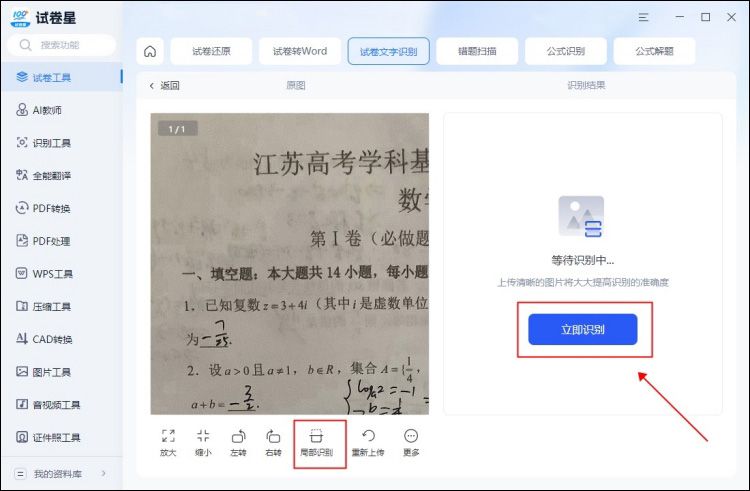750x491 pixels.
Task: Open 图片工具 in the sidebar
Action: [62, 372]
